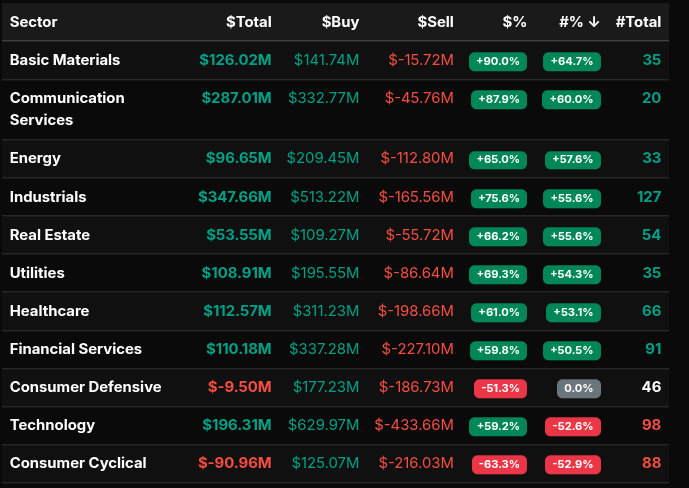Image resolution: width=689 pixels, height=488 pixels.
Task: Sort table by $Total column
Action: [248, 22]
